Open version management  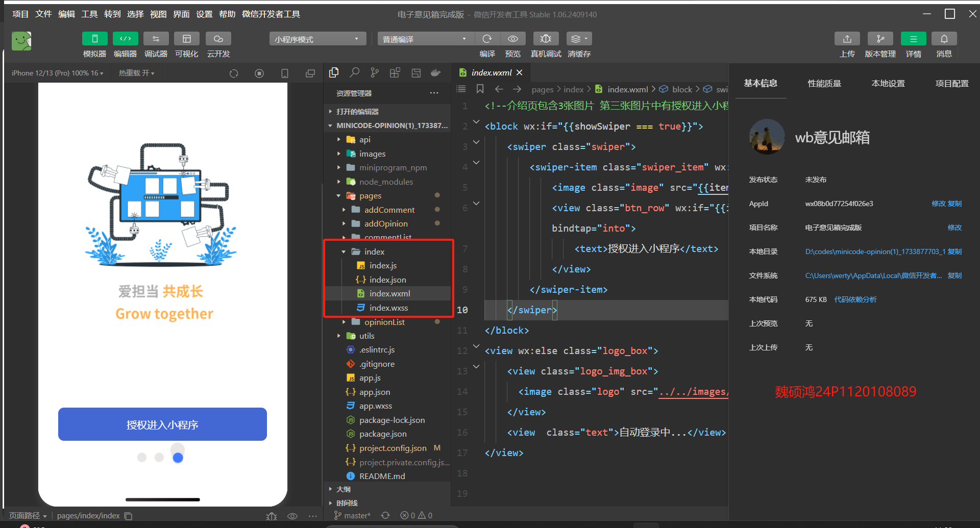point(880,39)
